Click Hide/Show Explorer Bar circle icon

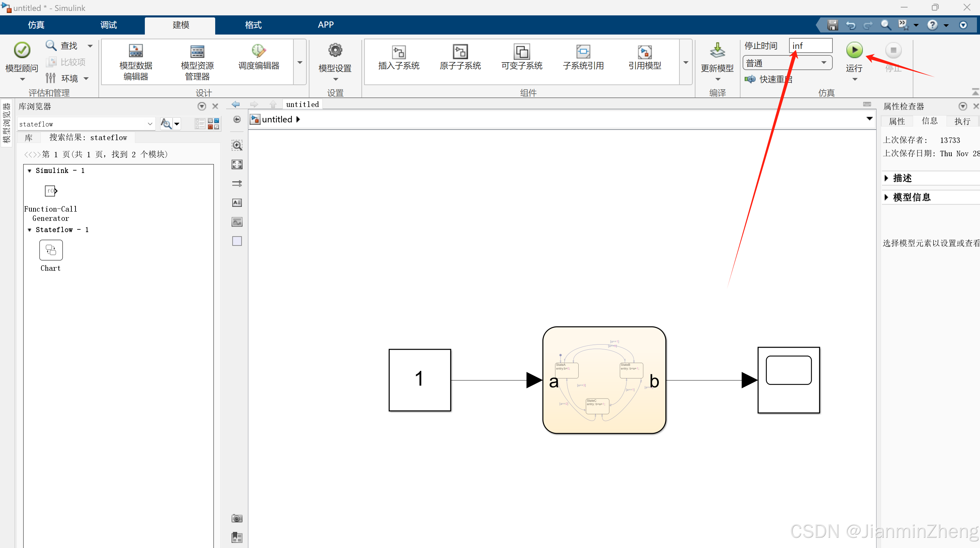237,119
